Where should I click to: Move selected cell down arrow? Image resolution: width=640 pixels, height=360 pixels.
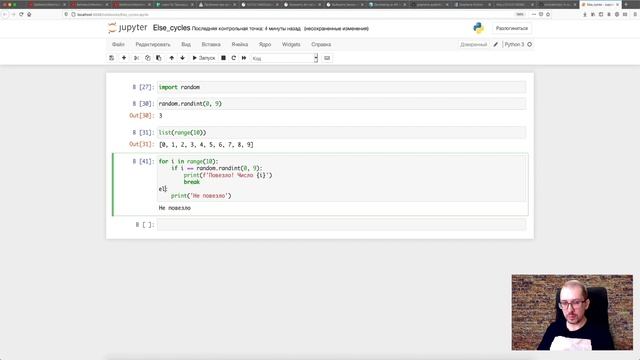tap(182, 58)
